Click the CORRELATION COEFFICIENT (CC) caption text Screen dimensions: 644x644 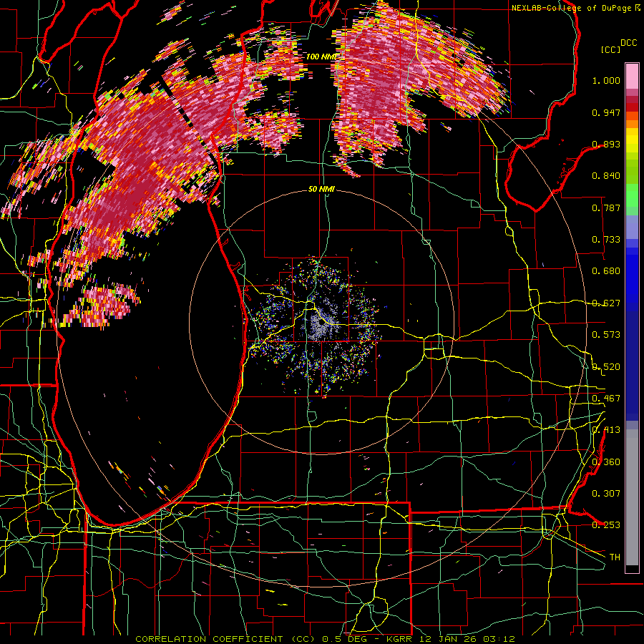(x=225, y=639)
